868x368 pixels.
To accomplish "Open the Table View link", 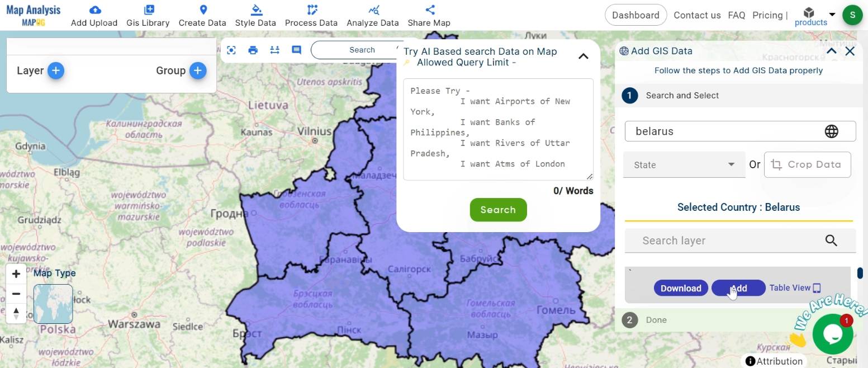I will pos(795,288).
